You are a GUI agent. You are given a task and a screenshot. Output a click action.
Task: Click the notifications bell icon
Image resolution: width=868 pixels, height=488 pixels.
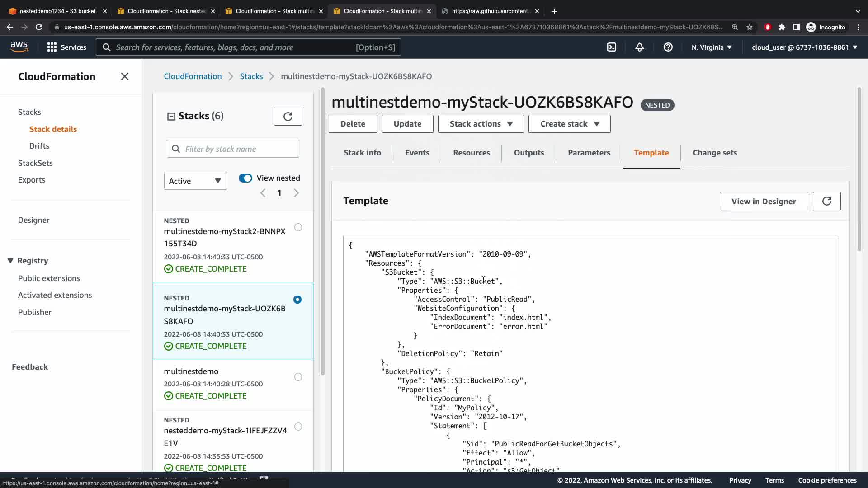pos(639,47)
